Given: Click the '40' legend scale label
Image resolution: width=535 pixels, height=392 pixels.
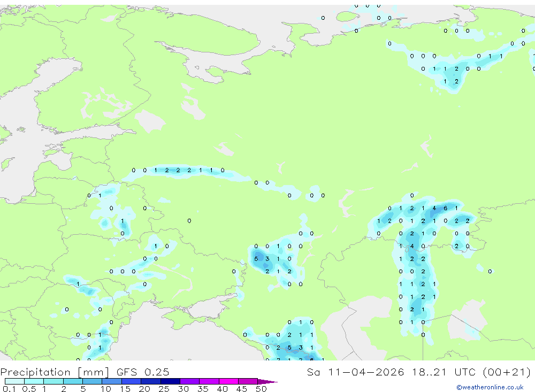Looking at the screenshot, I should coord(222,389).
